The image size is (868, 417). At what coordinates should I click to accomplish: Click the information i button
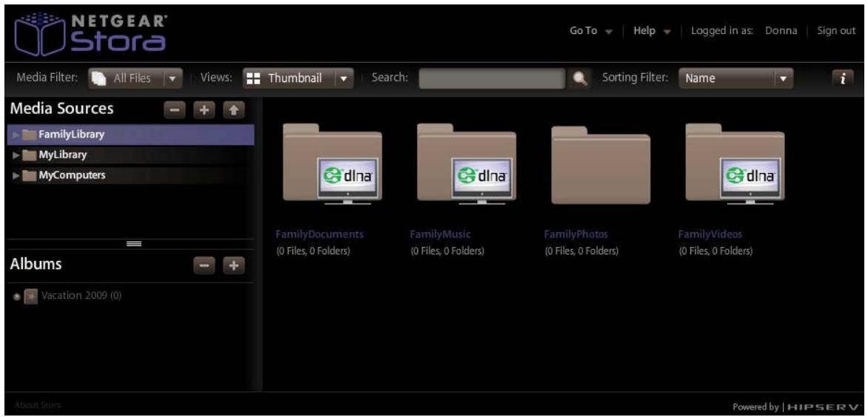pos(843,78)
